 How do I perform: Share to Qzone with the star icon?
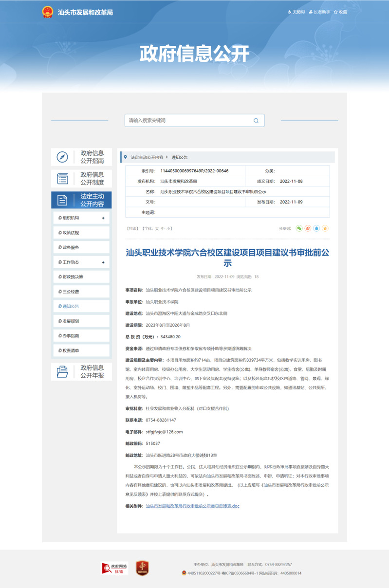[x=325, y=228]
